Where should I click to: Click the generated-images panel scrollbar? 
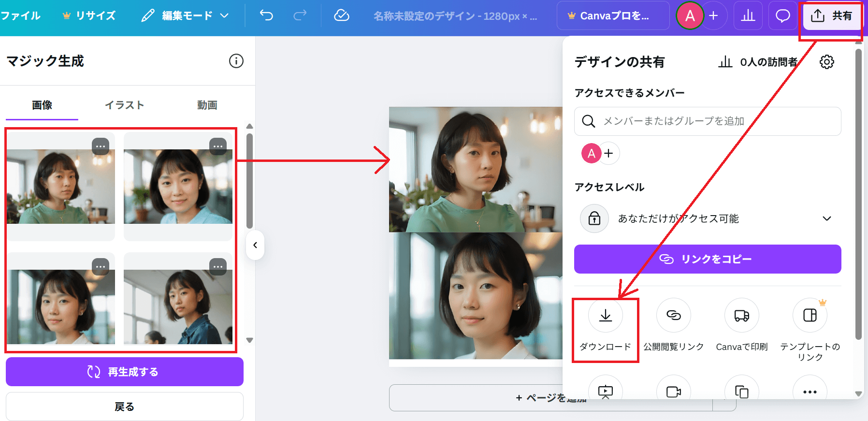click(249, 181)
